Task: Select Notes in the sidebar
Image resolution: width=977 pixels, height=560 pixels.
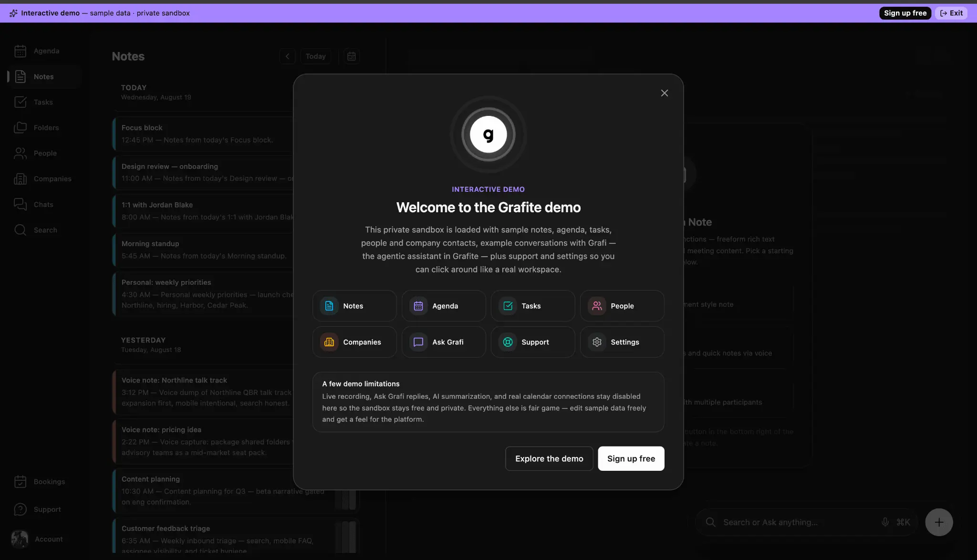Action: pos(44,77)
